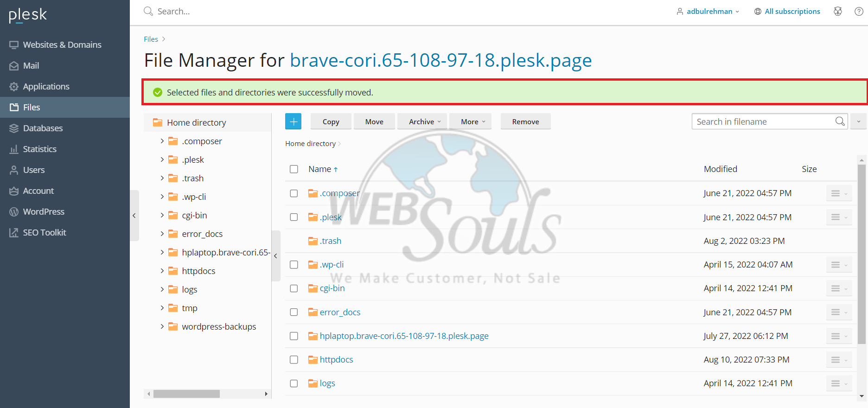Click the httpdocs folder icon in tree
The image size is (868, 408).
(173, 271)
